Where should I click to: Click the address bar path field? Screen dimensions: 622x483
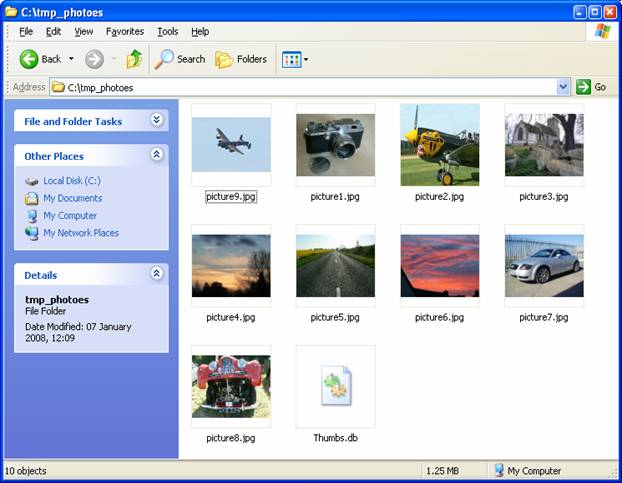[300, 87]
